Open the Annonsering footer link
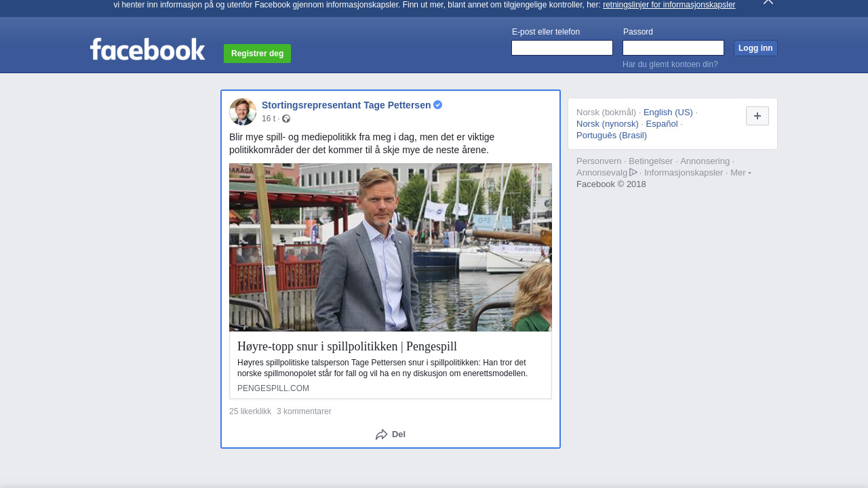 click(x=705, y=161)
